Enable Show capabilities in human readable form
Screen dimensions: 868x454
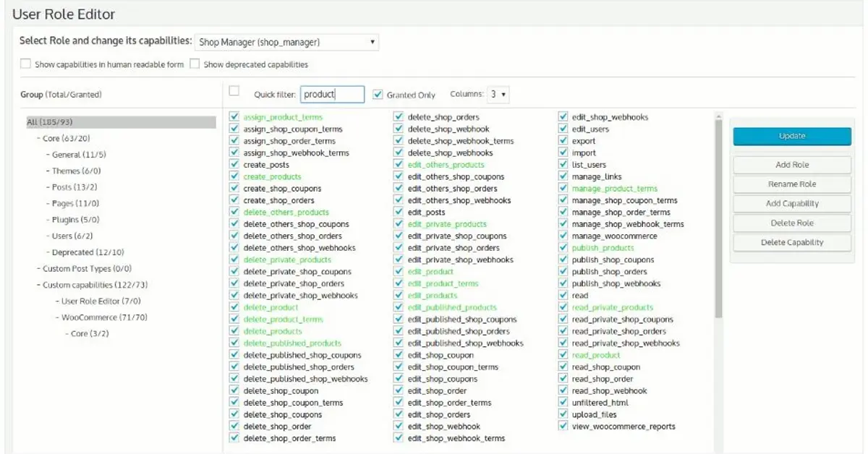click(26, 64)
